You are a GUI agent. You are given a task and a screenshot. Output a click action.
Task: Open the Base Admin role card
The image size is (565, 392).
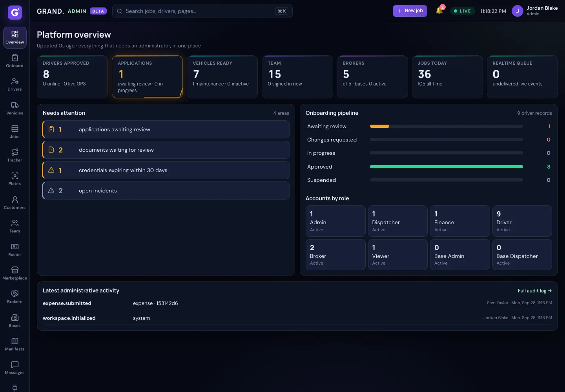(460, 255)
